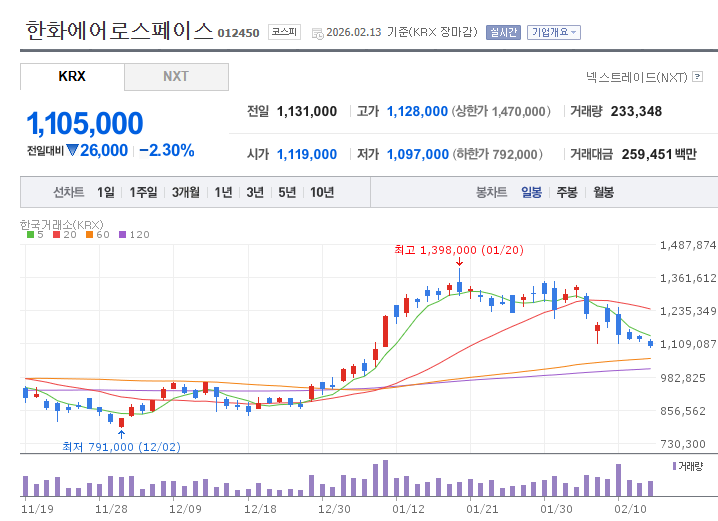Image resolution: width=718 pixels, height=521 pixels.
Task: Click the 한국거래소(KRX) chart label
Action: tap(62, 224)
